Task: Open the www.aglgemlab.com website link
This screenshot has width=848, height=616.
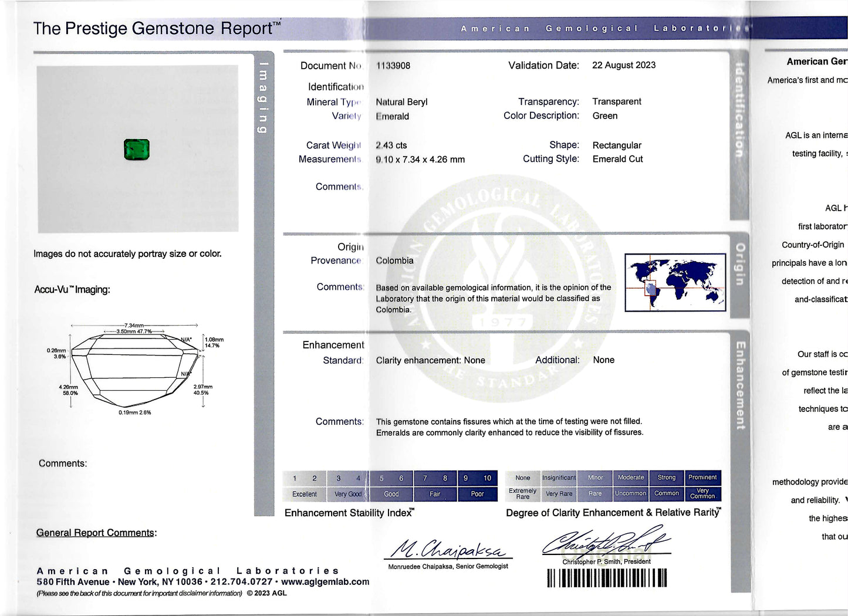Action: (325, 582)
